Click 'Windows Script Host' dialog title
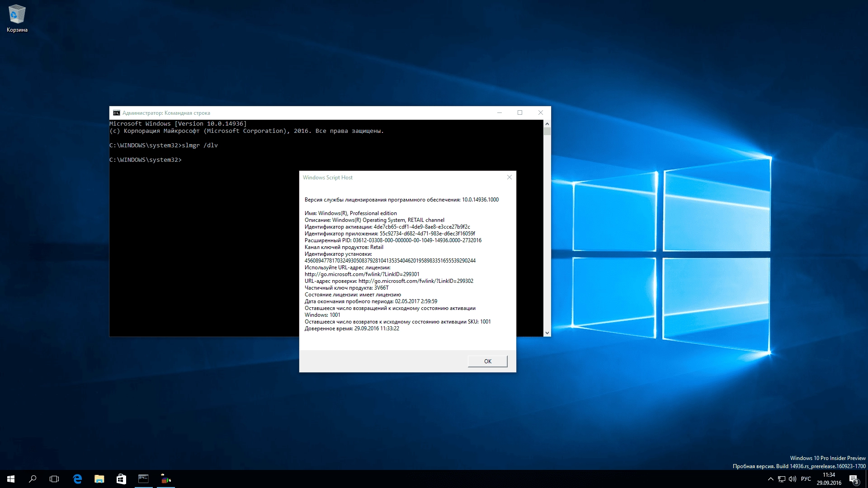Screen dimensions: 868x488 [x=328, y=178]
